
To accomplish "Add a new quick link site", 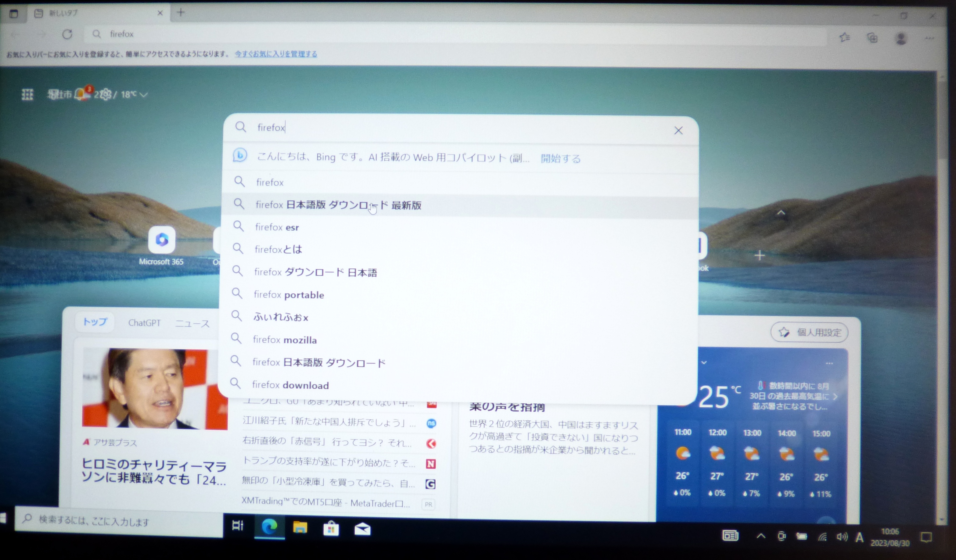I will [760, 255].
